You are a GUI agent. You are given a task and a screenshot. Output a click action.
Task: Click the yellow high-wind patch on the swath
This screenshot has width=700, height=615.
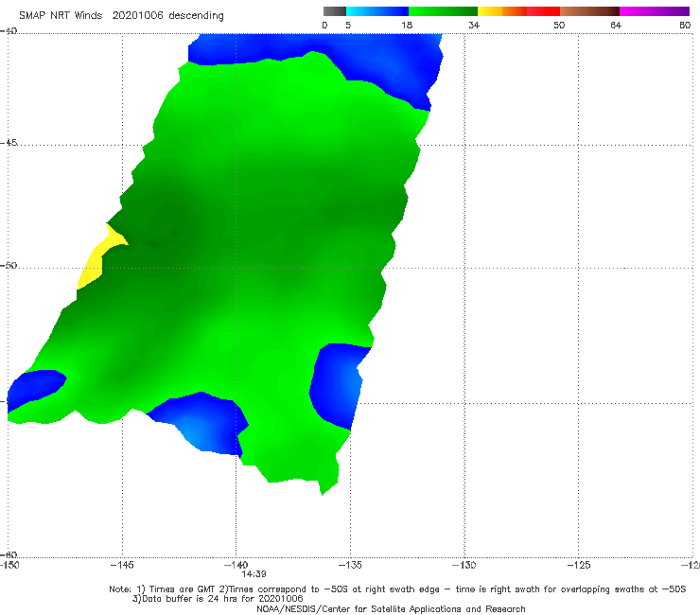96,261
